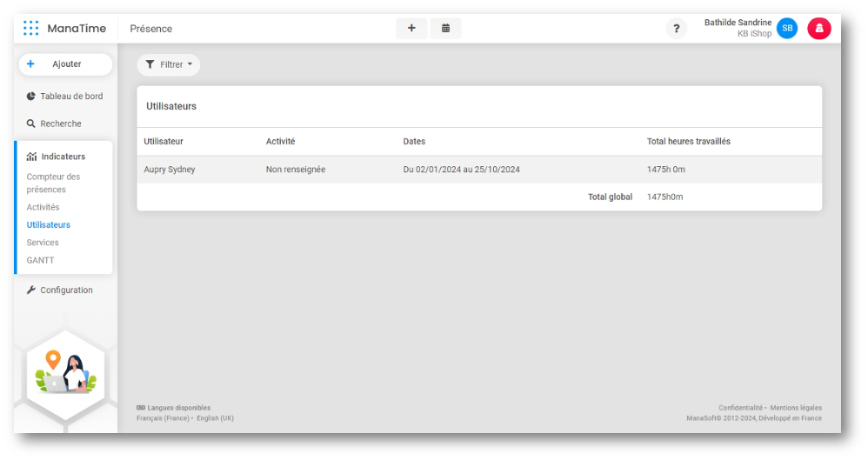Screen dimensions: 868x460
Task: Open Mentions légales footer link
Action: (796, 408)
